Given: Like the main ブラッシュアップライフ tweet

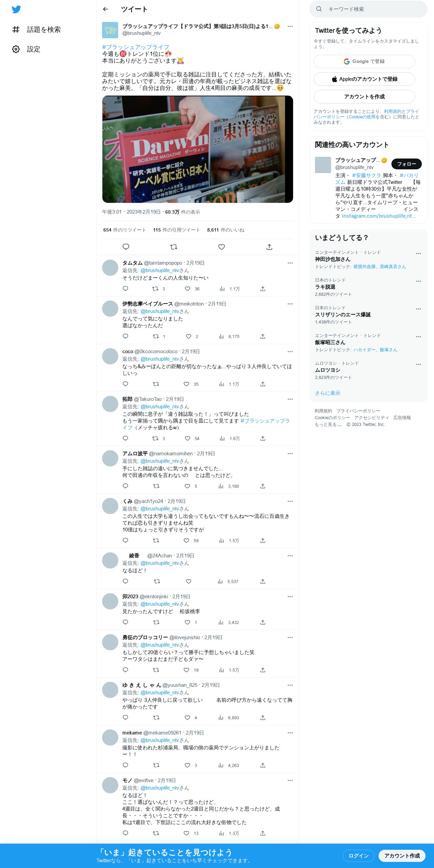Looking at the screenshot, I should [221, 247].
